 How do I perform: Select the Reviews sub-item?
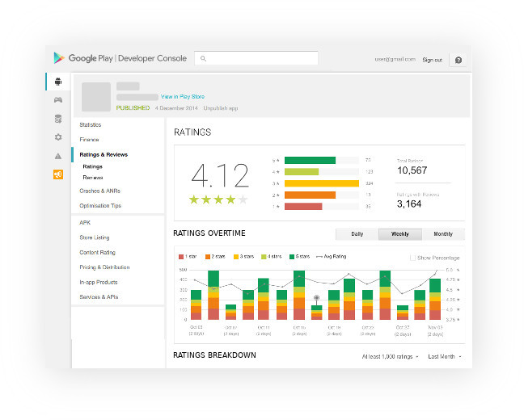point(93,178)
